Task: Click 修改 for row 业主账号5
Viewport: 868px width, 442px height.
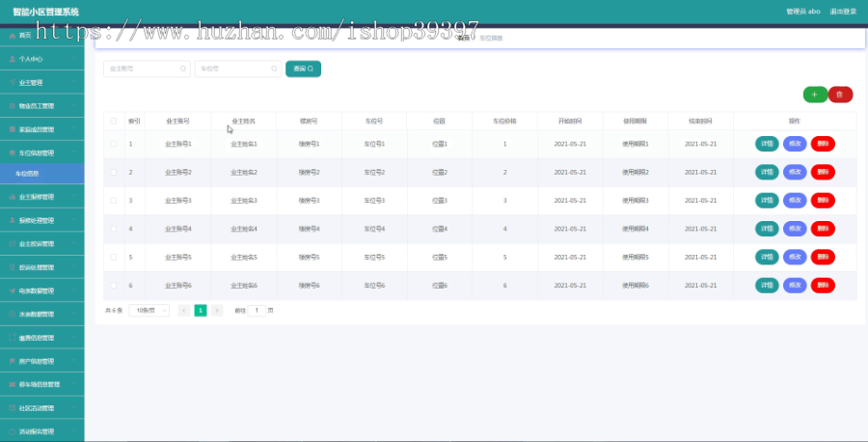Action: click(795, 257)
